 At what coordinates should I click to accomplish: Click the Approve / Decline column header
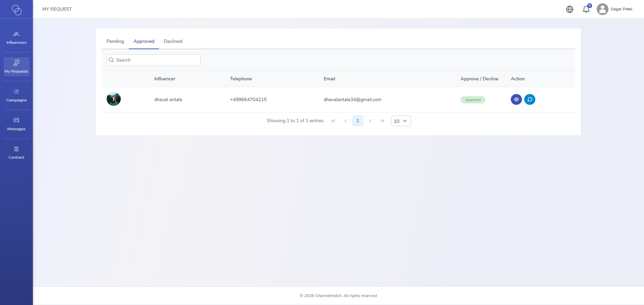tap(479, 79)
